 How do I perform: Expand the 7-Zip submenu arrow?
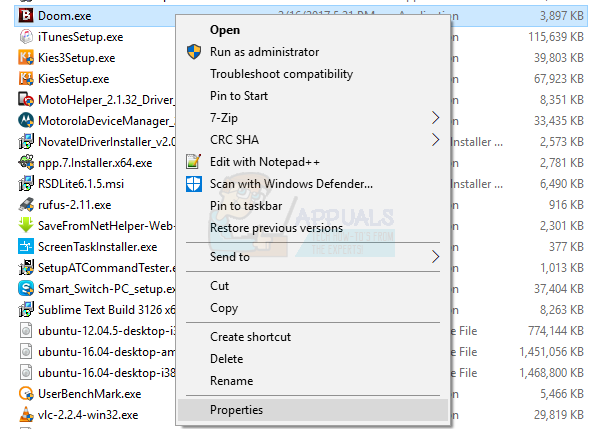(x=435, y=118)
